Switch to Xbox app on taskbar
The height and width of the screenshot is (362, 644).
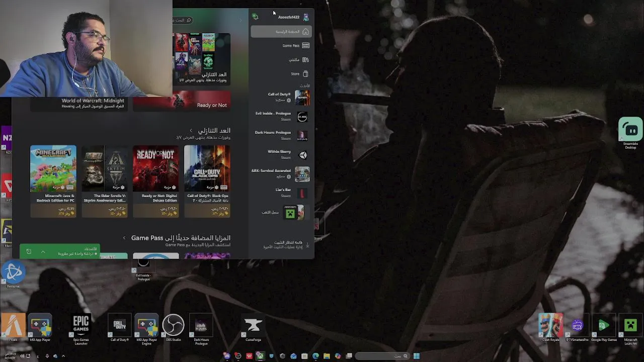(260, 356)
